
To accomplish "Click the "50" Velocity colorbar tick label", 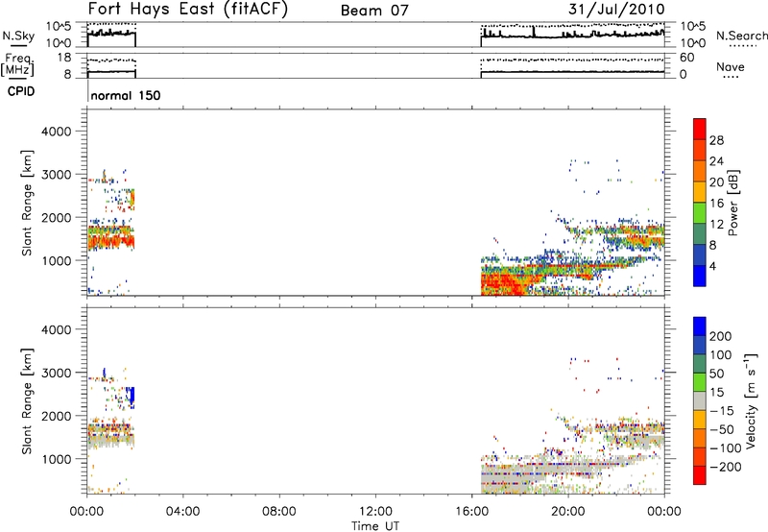I will tap(716, 374).
